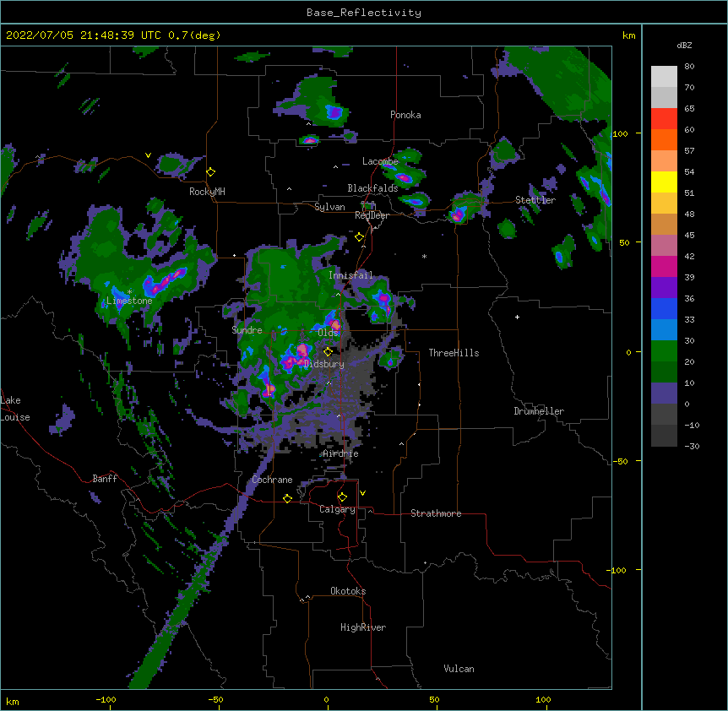Click the RockyMH label

tap(207, 191)
